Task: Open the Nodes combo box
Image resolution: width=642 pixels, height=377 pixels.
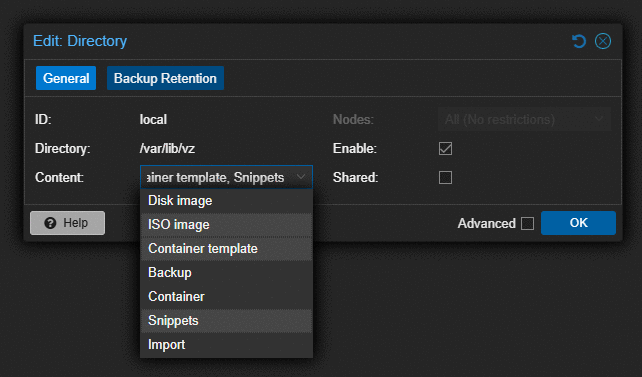Action: click(x=524, y=120)
